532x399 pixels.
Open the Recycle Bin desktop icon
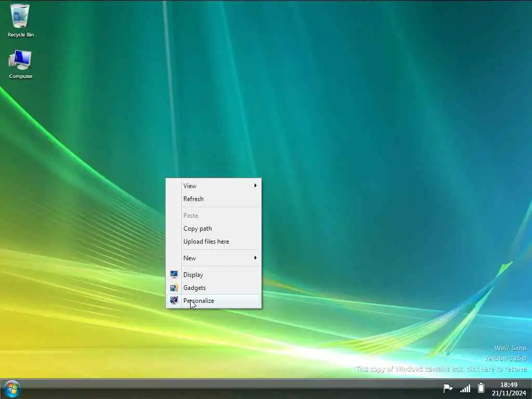(20, 20)
